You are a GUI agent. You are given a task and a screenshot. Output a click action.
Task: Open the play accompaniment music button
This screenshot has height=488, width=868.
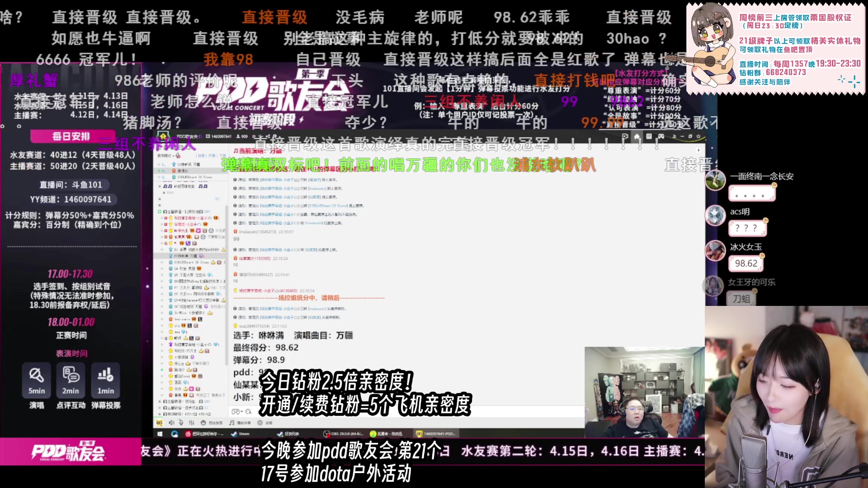[240, 422]
